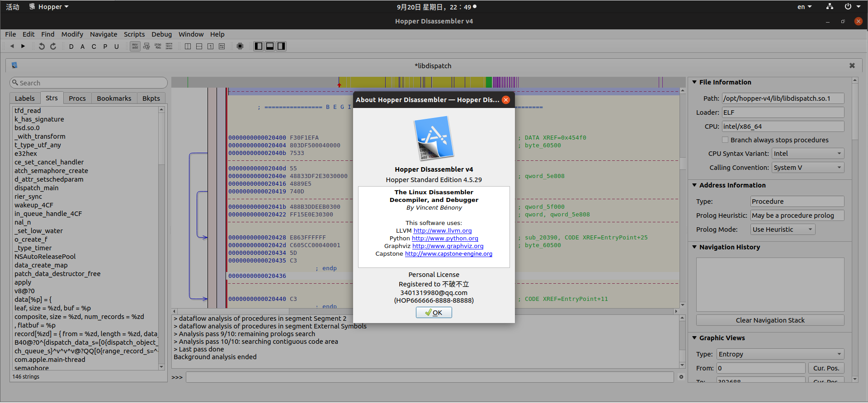Open the Modify menu
The image size is (868, 403).
click(72, 34)
